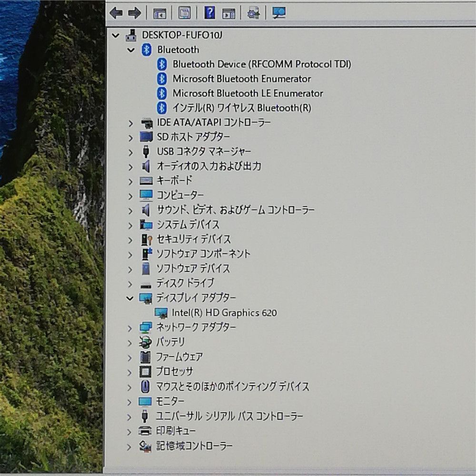Select Microsoft Bluetooth LE Enumerator
476x476 pixels.
(x=247, y=93)
